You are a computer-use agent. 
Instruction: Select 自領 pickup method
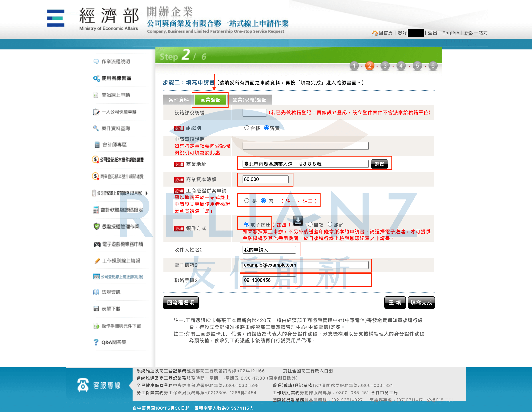(x=310, y=224)
